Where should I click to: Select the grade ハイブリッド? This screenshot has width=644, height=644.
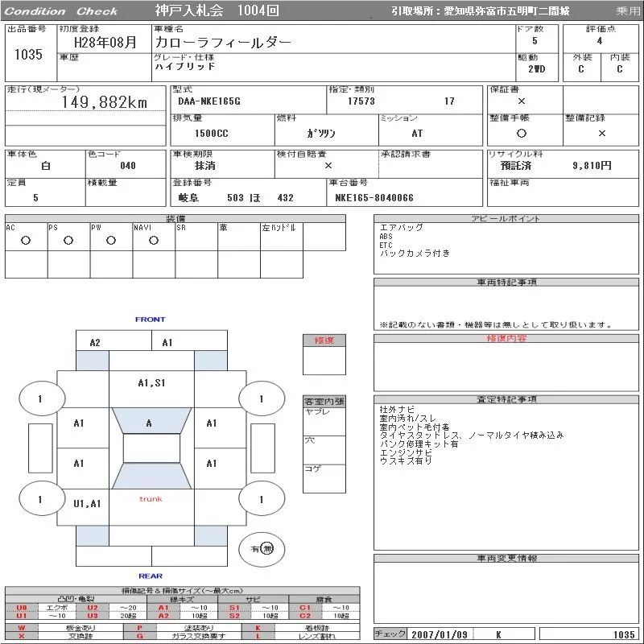click(185, 66)
